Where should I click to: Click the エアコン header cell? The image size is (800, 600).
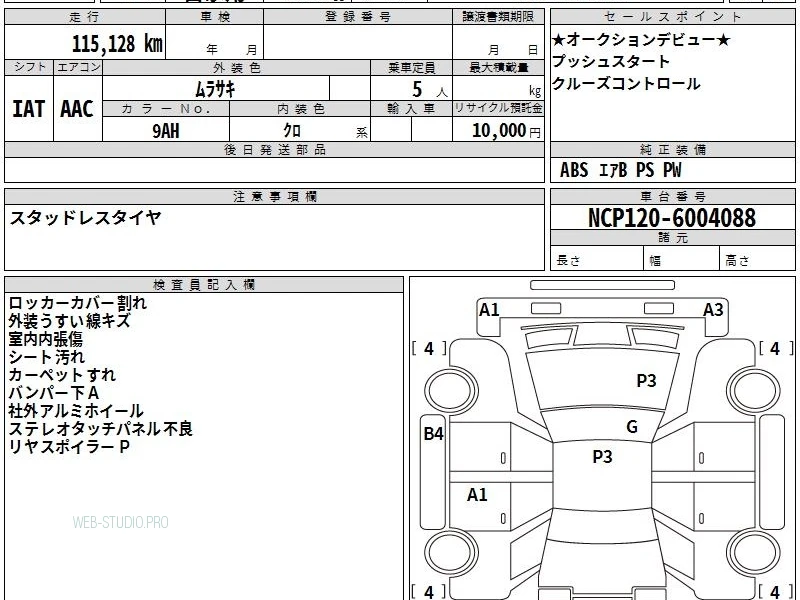click(x=78, y=67)
